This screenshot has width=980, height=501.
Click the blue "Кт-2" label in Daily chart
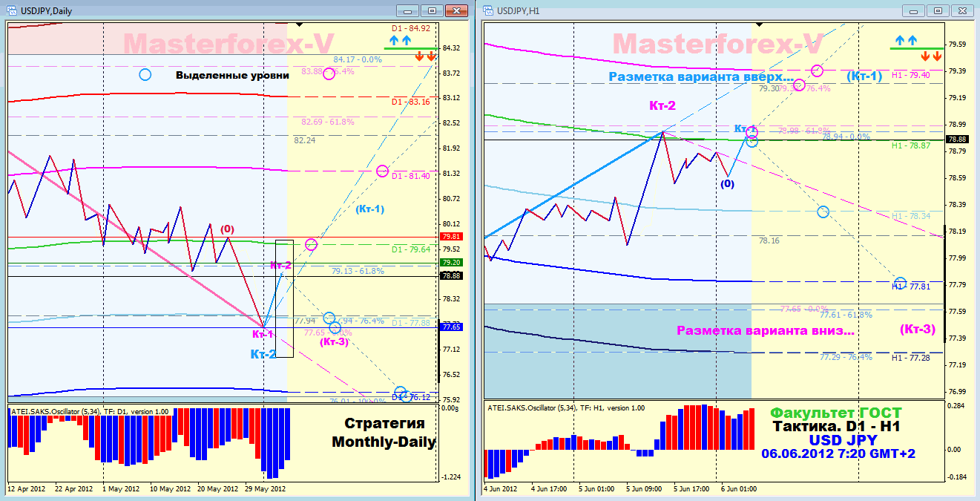pyautogui.click(x=263, y=354)
